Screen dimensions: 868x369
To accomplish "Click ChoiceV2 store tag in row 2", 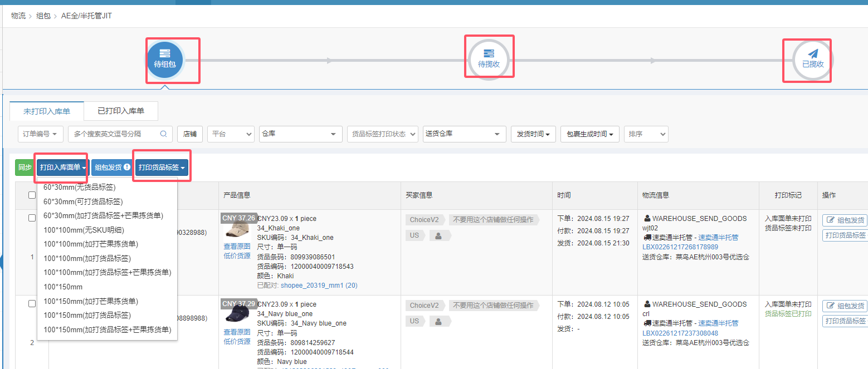I will click(x=425, y=306).
